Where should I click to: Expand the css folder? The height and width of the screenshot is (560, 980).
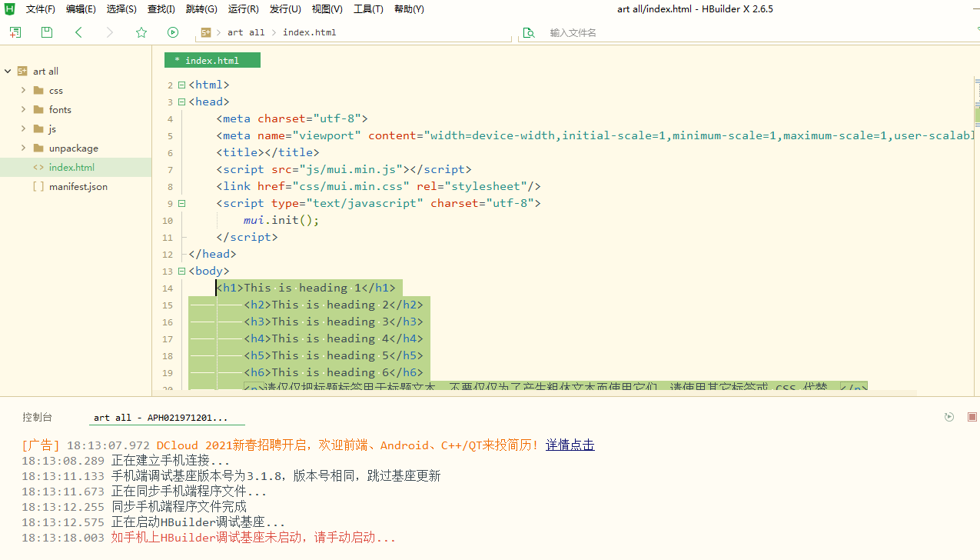pos(23,90)
